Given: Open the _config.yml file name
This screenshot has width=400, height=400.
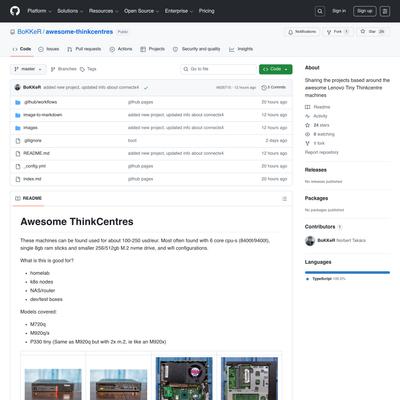Looking at the screenshot, I should tap(35, 166).
